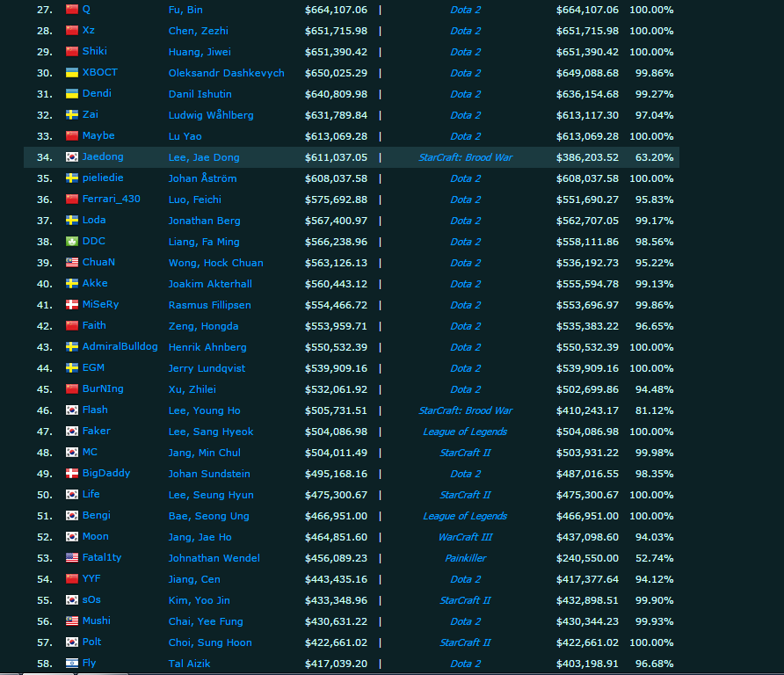Open player name link Henrik Ahnberg
The image size is (784, 675).
[207, 347]
